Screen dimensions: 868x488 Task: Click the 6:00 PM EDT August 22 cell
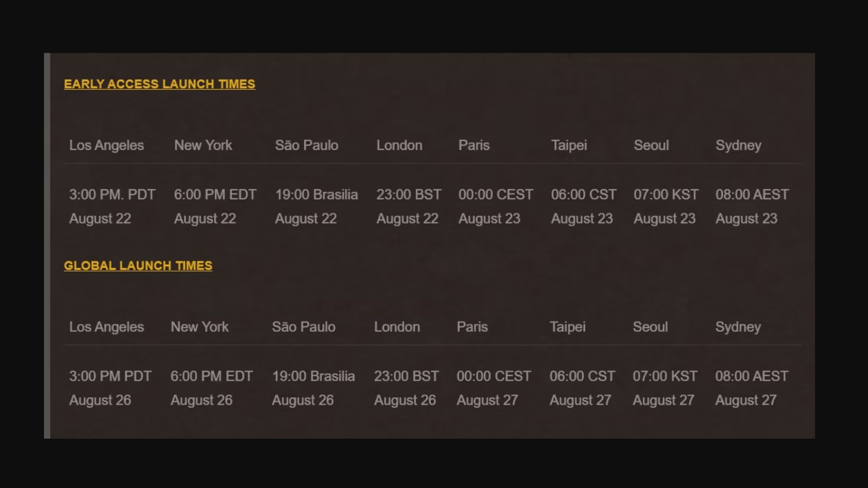tap(215, 206)
